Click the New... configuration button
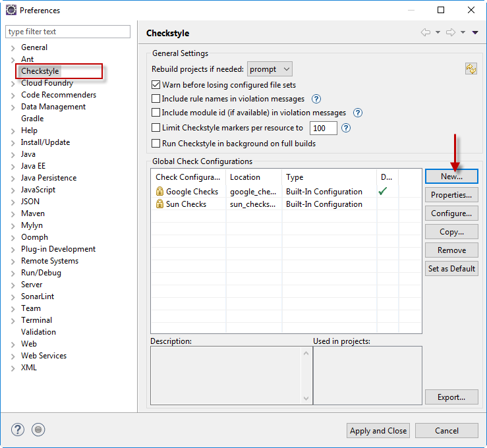487x448 pixels. click(451, 177)
